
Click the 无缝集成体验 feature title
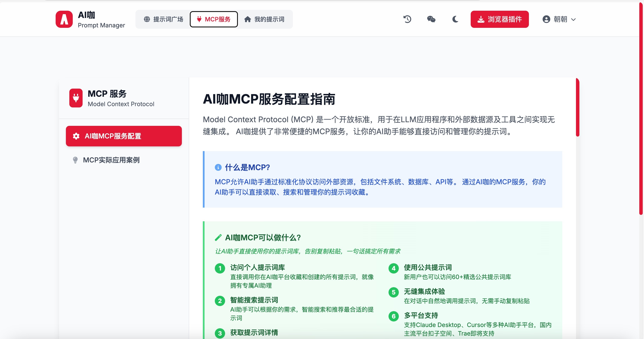424,291
